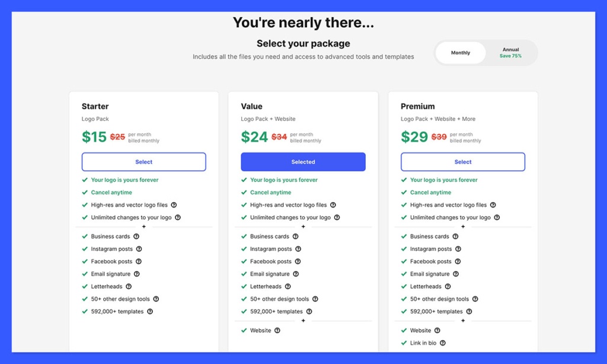Image resolution: width=607 pixels, height=364 pixels.
Task: Click Select on the Premium package
Action: pos(463,161)
